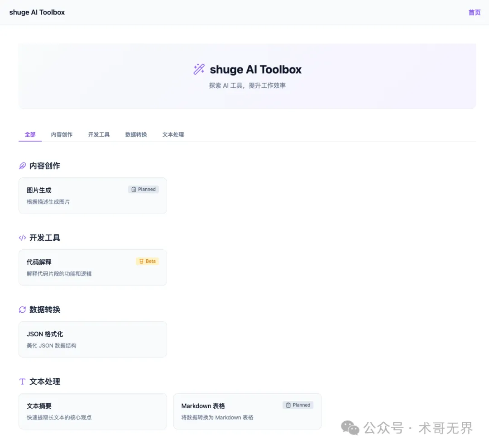Click the 内容创作 section heading
Viewport: 489px width, 448px height.
pos(44,166)
